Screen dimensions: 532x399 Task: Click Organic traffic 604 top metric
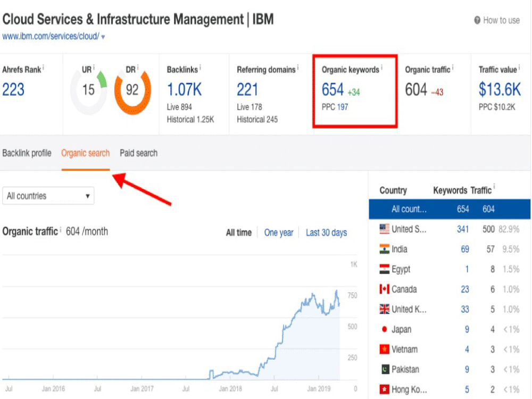[416, 90]
